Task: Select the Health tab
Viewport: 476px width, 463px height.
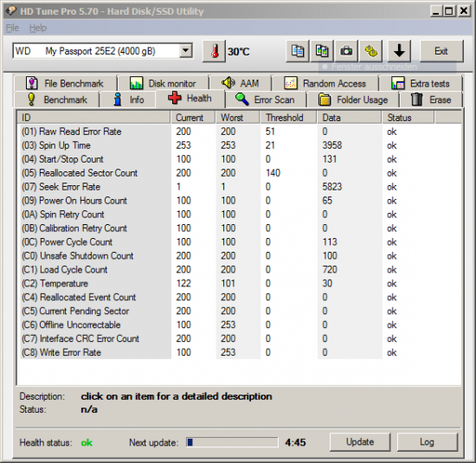Action: pos(190,99)
